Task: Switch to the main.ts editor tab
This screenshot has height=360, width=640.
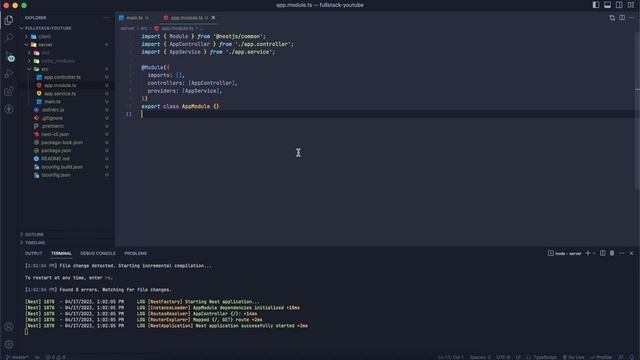Action: (134, 18)
